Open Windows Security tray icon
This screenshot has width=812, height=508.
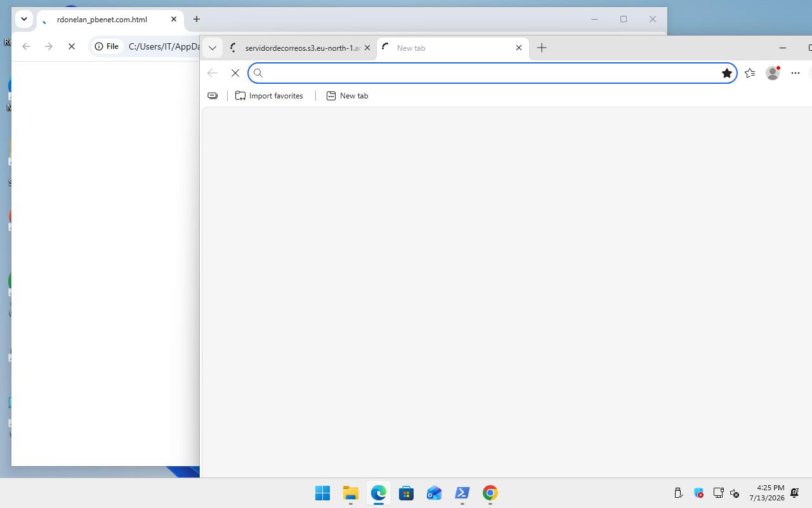(698, 493)
